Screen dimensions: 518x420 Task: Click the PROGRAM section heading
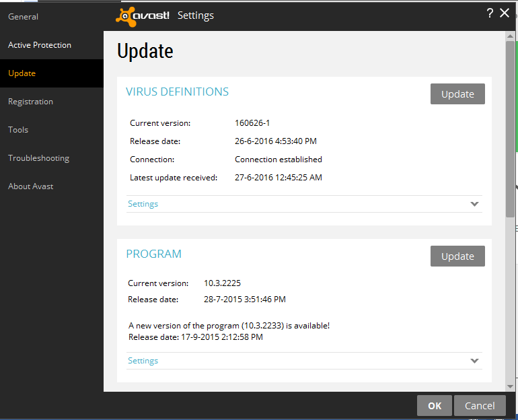tap(154, 254)
